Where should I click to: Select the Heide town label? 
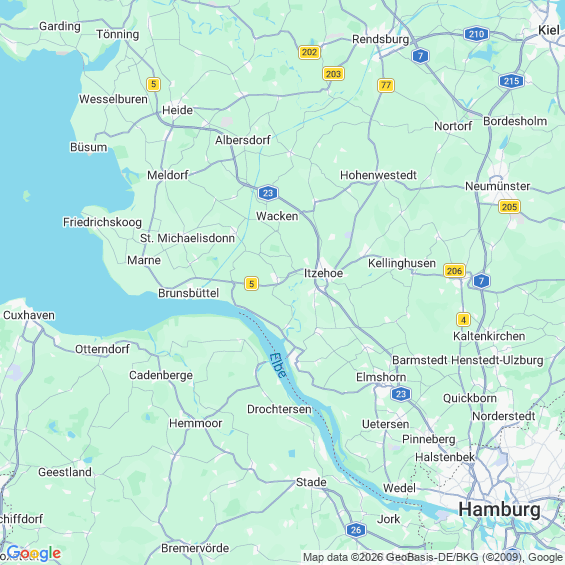177,110
